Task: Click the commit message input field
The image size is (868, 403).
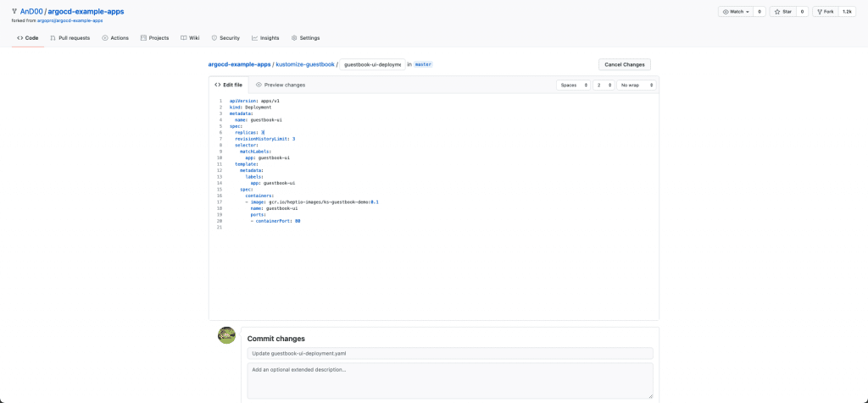Action: click(x=450, y=353)
